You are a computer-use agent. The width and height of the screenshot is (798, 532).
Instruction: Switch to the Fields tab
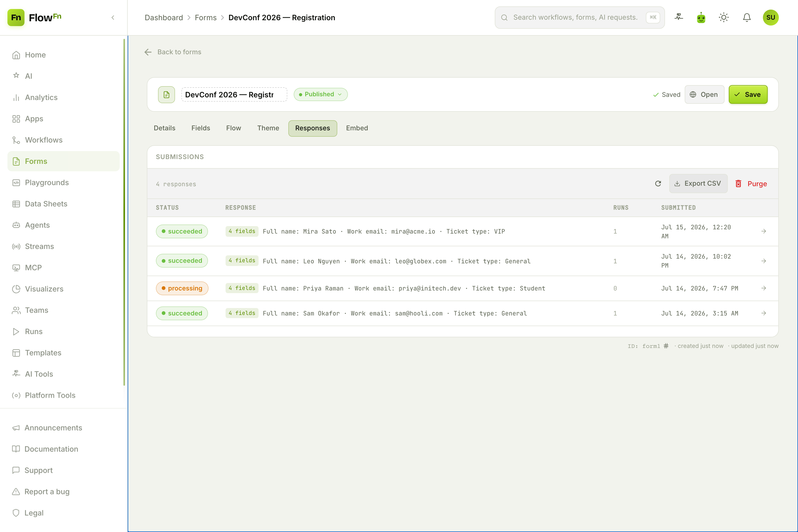[201, 128]
